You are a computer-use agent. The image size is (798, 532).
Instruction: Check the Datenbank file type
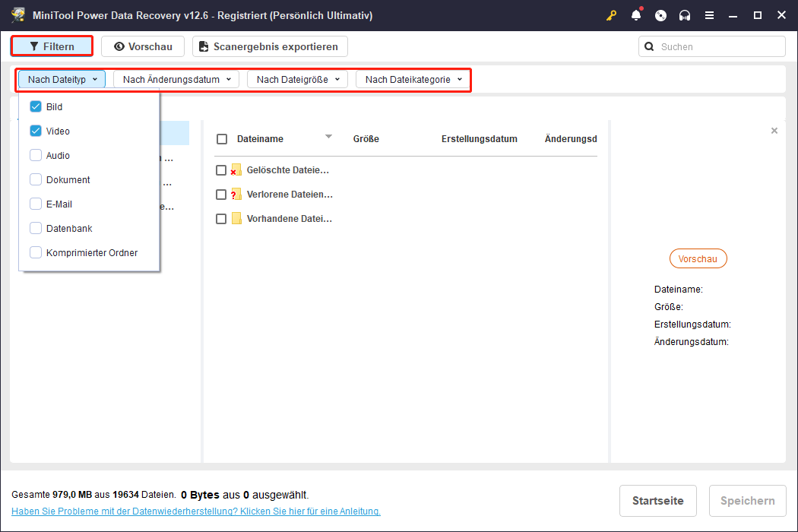[x=36, y=228]
